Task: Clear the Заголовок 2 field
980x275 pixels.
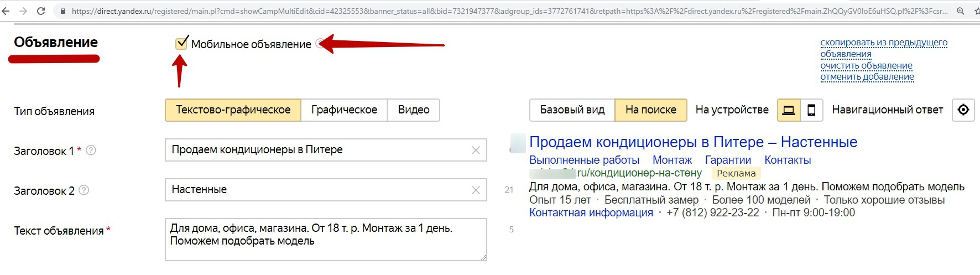Action: pyautogui.click(x=476, y=190)
